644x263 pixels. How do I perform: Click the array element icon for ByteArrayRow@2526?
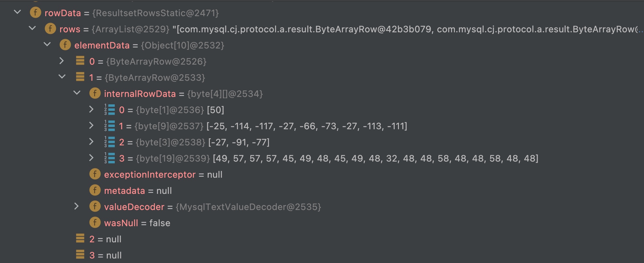[x=80, y=61]
